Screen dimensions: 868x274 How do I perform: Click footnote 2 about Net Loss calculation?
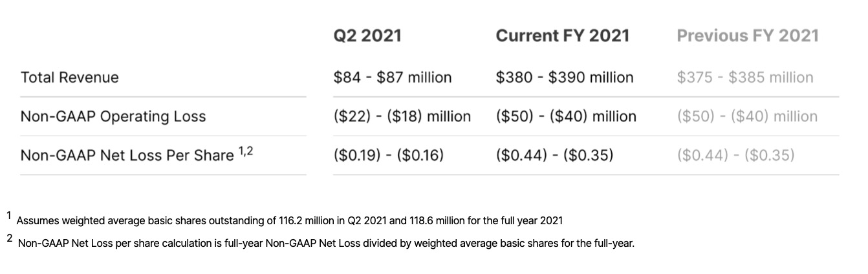pos(326,244)
